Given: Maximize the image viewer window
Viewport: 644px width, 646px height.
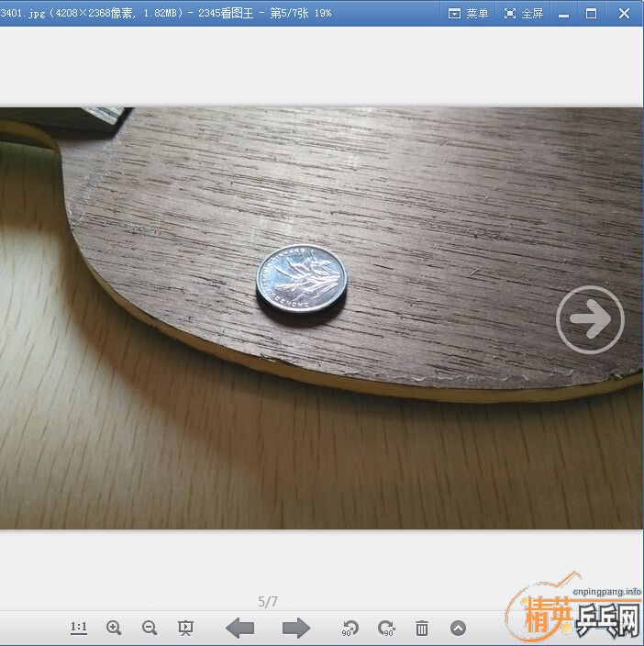Looking at the screenshot, I should [x=591, y=13].
